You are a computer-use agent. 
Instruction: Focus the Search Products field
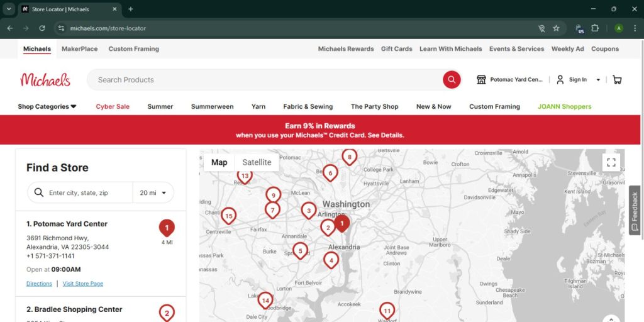click(x=265, y=80)
